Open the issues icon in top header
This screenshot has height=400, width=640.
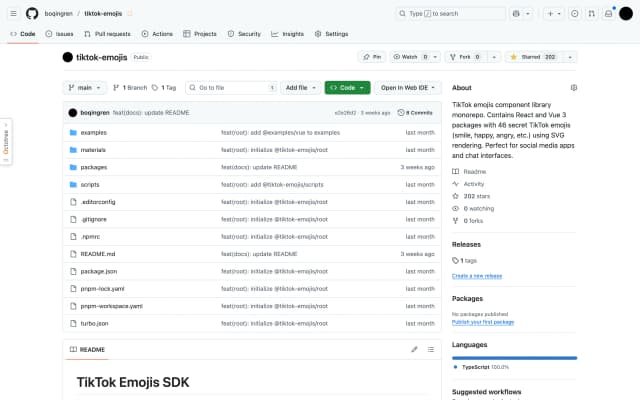(x=575, y=13)
